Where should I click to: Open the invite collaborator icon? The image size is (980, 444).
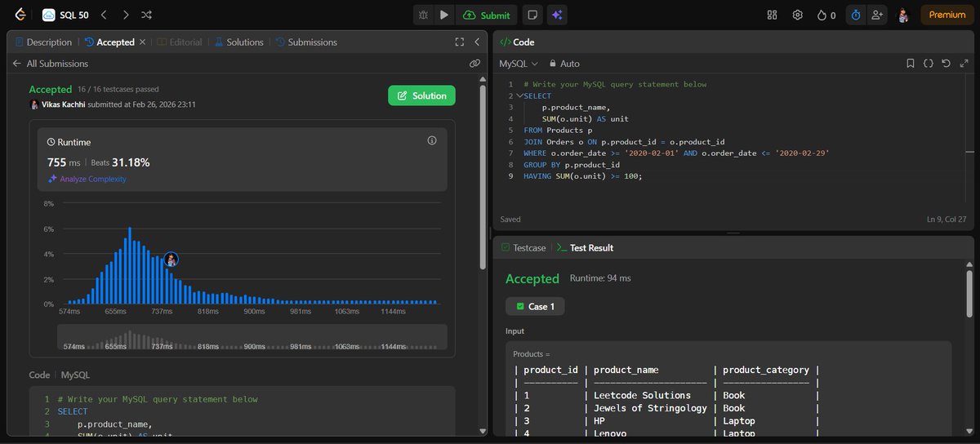[x=877, y=15]
